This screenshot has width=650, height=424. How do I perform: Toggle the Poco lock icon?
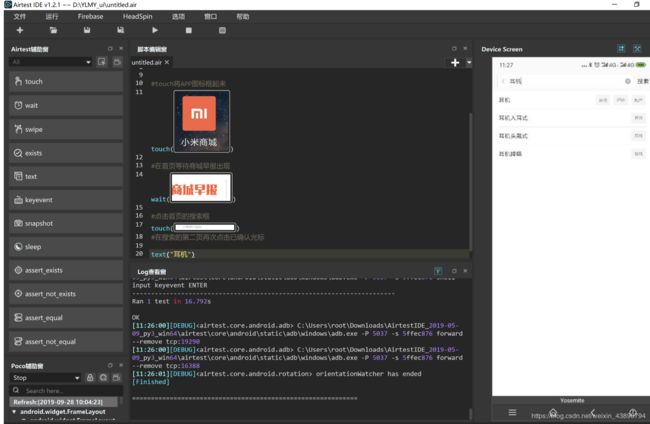[90, 378]
